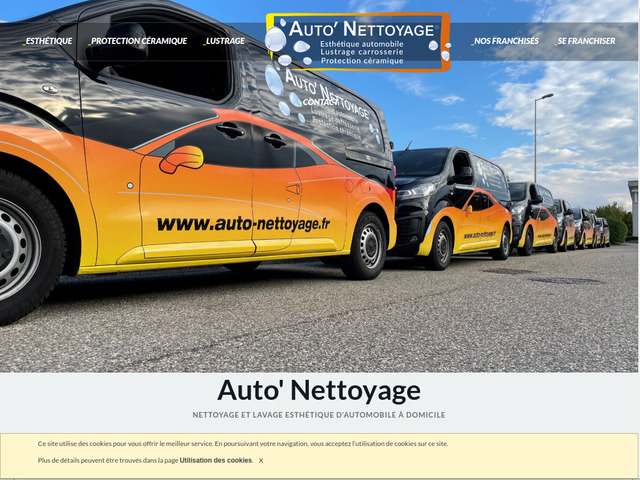Click the front wheel of the first van
This screenshot has width=640, height=480.
point(366,245)
